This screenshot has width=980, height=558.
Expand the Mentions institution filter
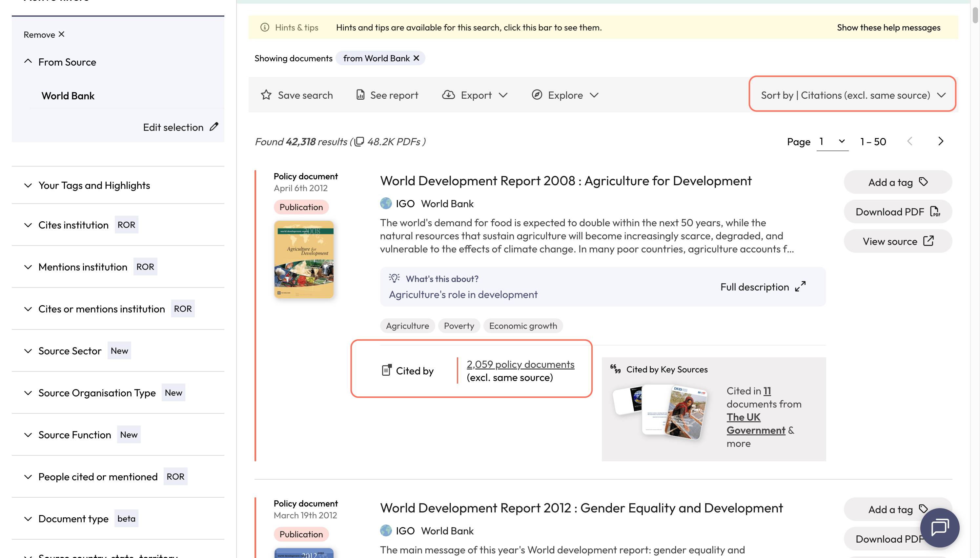[28, 267]
